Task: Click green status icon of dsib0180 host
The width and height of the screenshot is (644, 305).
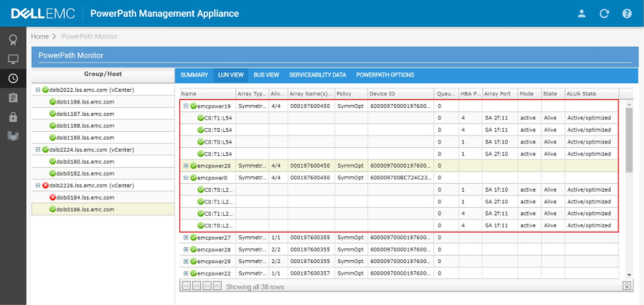Action: tap(52, 161)
